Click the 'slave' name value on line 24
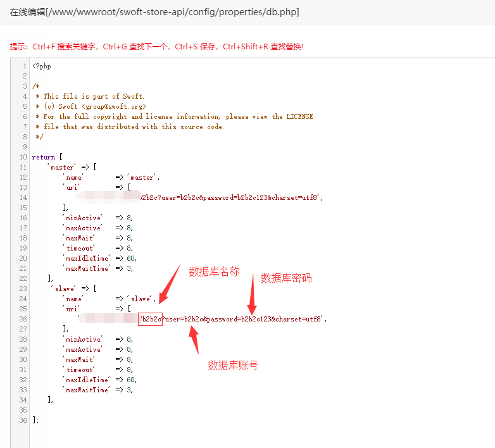The height and width of the screenshot is (448, 495). (141, 299)
